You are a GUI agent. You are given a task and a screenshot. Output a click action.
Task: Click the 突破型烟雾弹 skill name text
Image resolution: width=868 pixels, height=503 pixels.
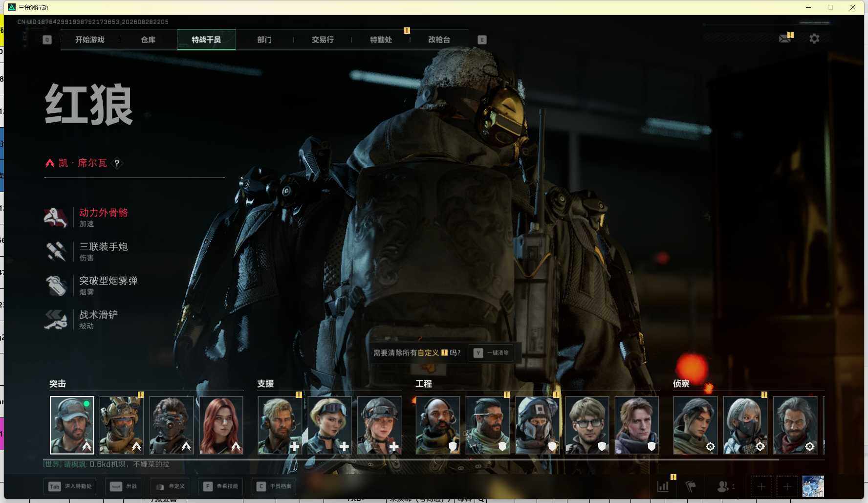tap(108, 281)
